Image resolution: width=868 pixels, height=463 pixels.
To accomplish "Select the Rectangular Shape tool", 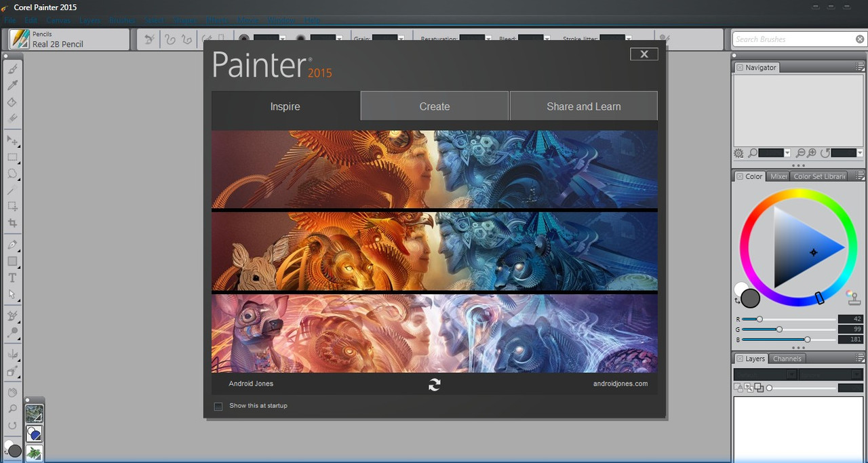I will pos(12,261).
